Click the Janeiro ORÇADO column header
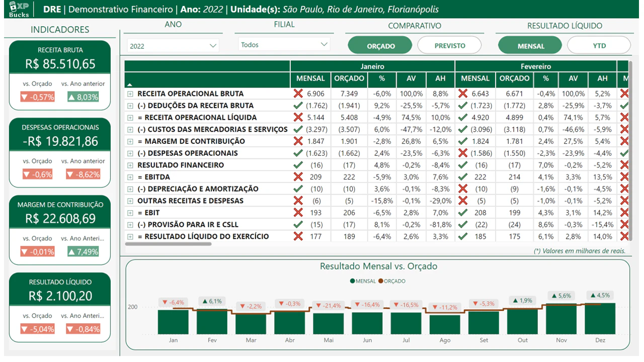644x362 pixels. (349, 78)
